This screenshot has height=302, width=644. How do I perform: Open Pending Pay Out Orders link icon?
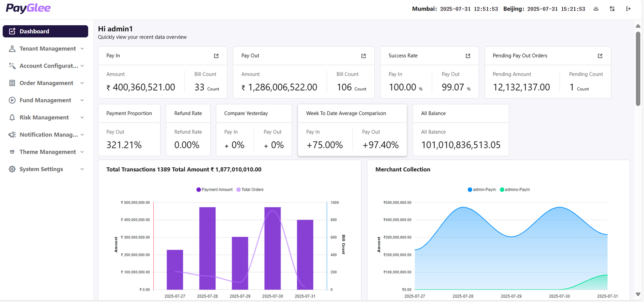600,56
